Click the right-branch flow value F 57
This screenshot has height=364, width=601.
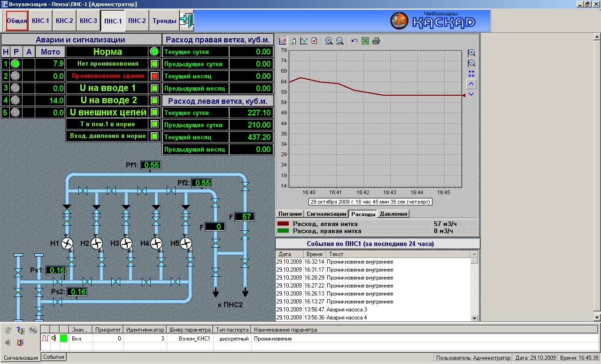pyautogui.click(x=244, y=217)
